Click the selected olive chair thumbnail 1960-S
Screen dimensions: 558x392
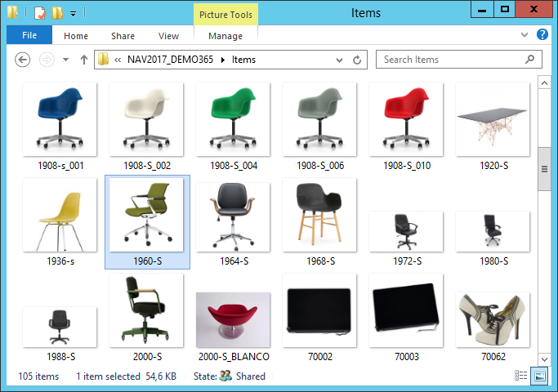click(146, 215)
